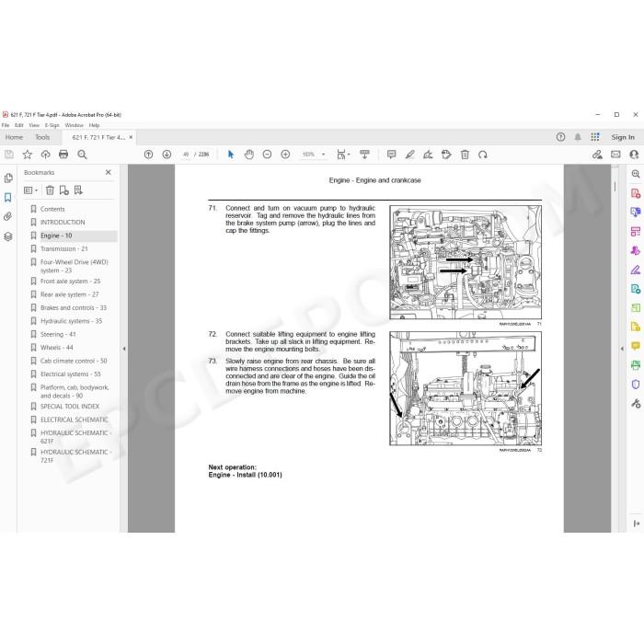The image size is (644, 644).
Task: Select the Engine - 10 bookmark
Action: [56, 236]
